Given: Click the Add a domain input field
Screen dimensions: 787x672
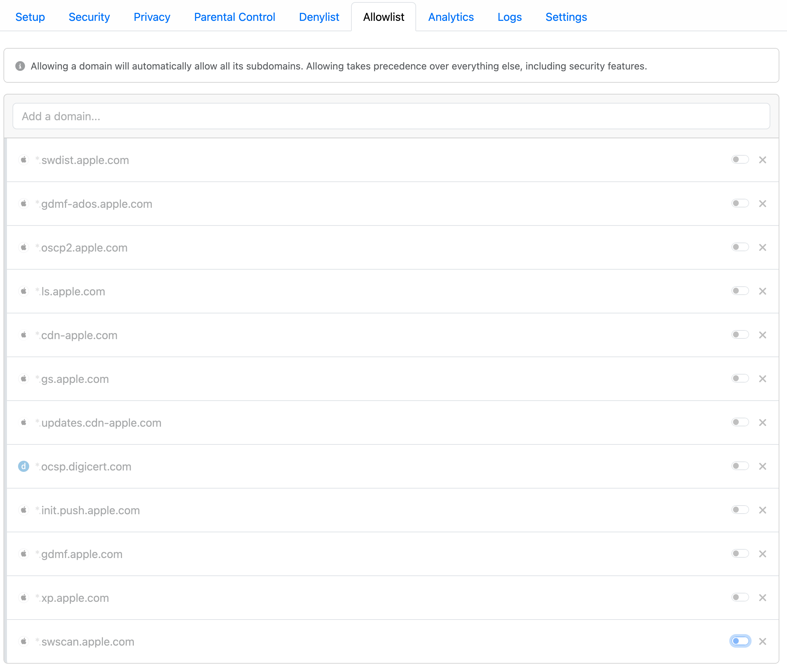Looking at the screenshot, I should tap(391, 116).
